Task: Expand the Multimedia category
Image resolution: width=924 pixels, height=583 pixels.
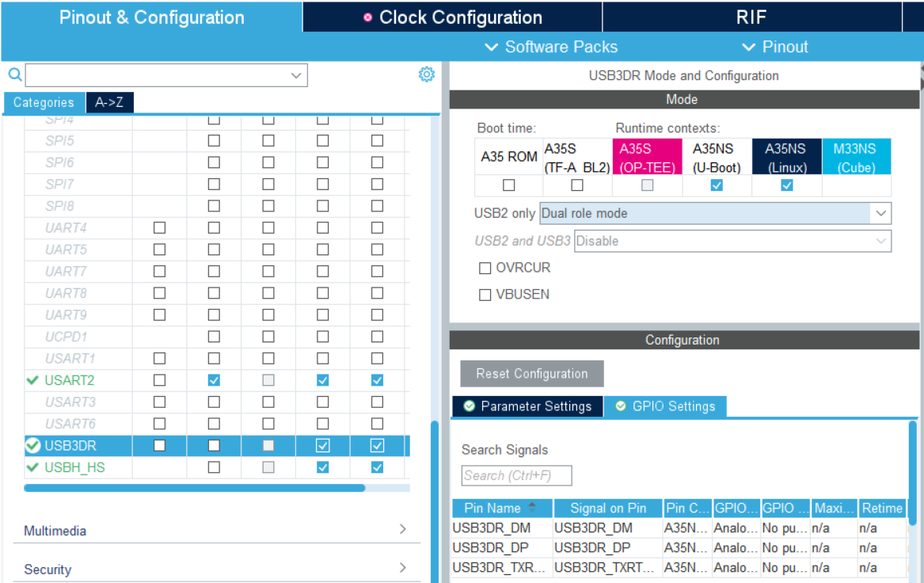Action: (x=214, y=531)
